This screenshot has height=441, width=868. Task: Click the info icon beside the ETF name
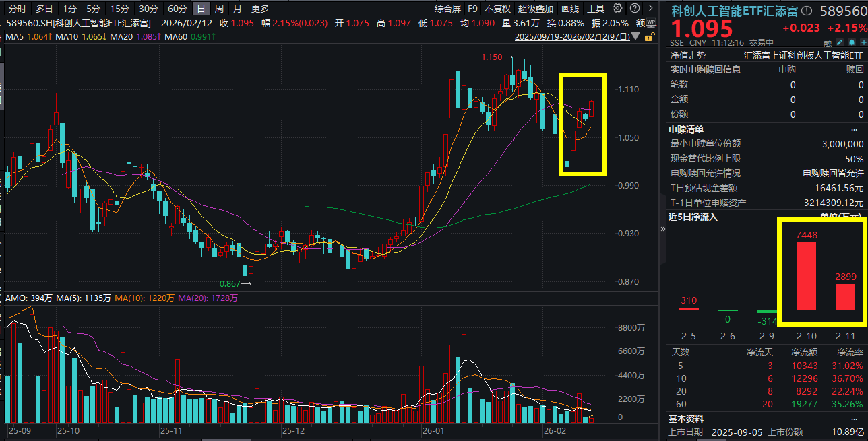[807, 11]
